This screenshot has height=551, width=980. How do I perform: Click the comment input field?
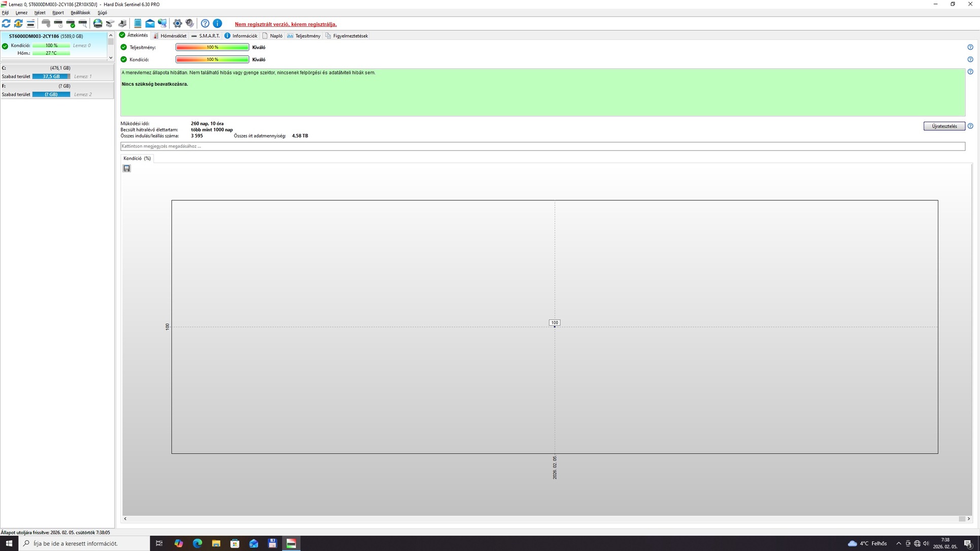click(542, 146)
